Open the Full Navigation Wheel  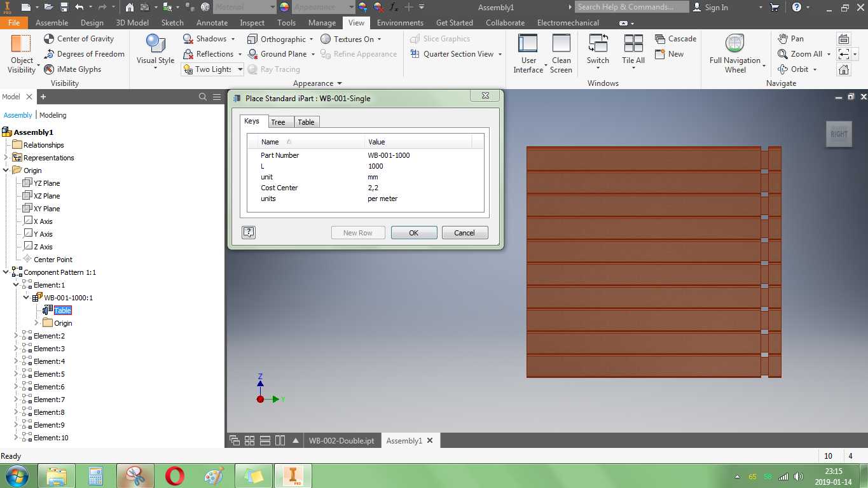735,53
